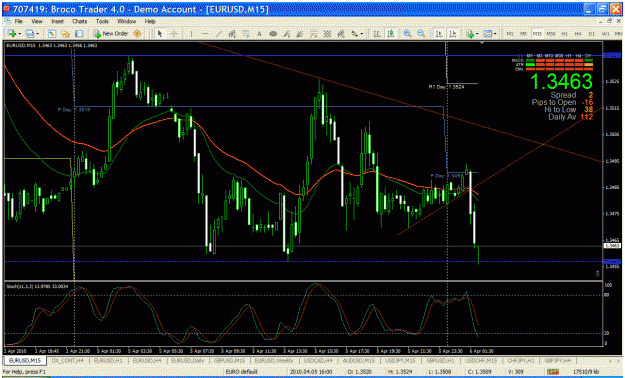Switch to candlestick chart display
Screen dimensions: 625x378
pos(391,34)
